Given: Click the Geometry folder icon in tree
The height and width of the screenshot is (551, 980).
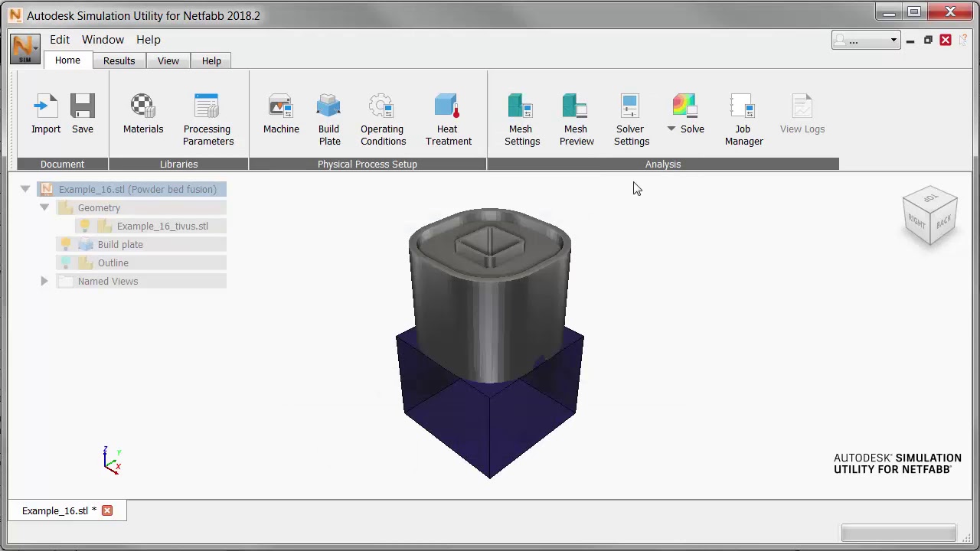Looking at the screenshot, I should point(66,207).
